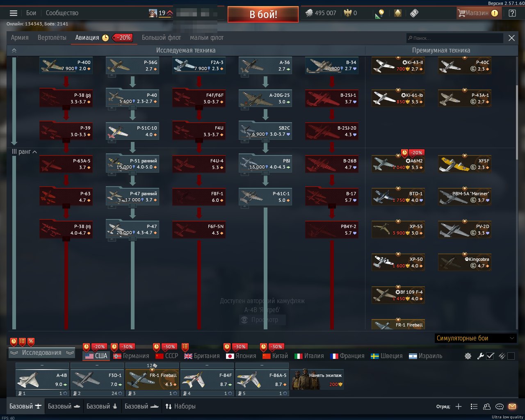Start a battle with В бой!
The height and width of the screenshot is (420, 525).
point(263,14)
